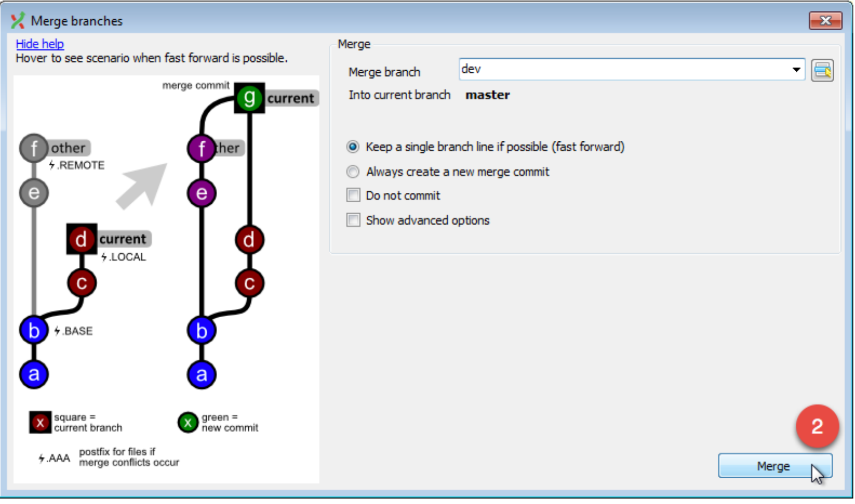
Task: Click the Merge button
Action: [775, 466]
